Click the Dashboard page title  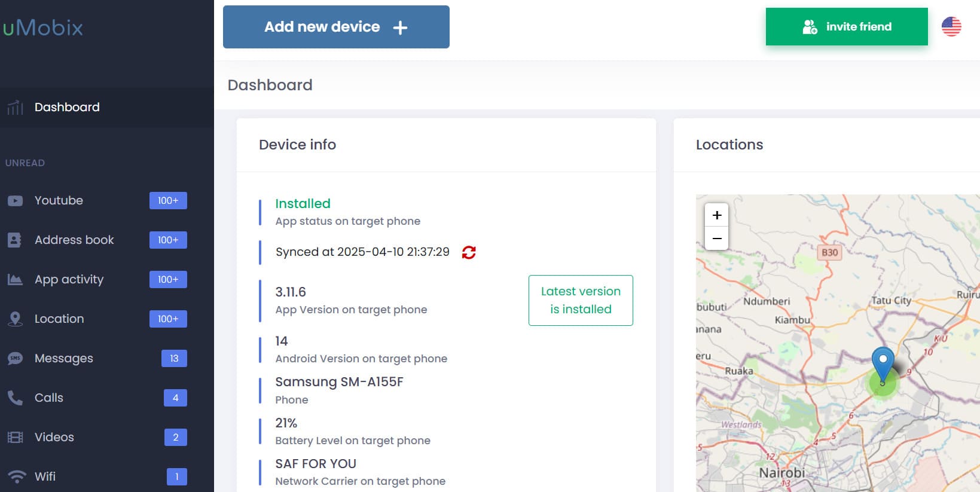(x=270, y=85)
